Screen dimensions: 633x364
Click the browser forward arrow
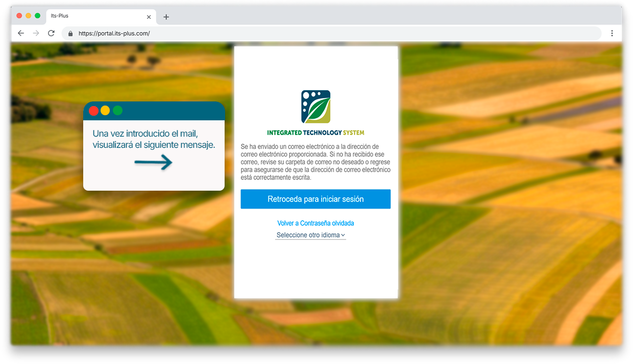tap(36, 33)
